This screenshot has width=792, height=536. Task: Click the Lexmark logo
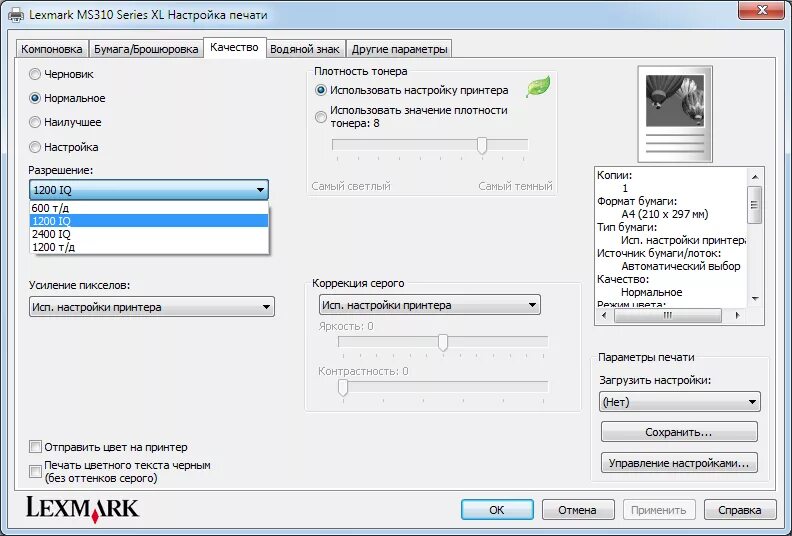pos(82,508)
